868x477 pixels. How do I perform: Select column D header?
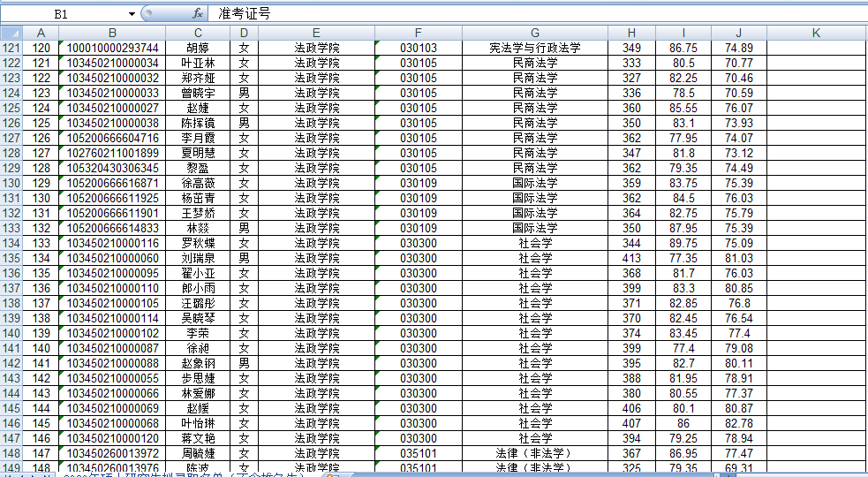244,33
